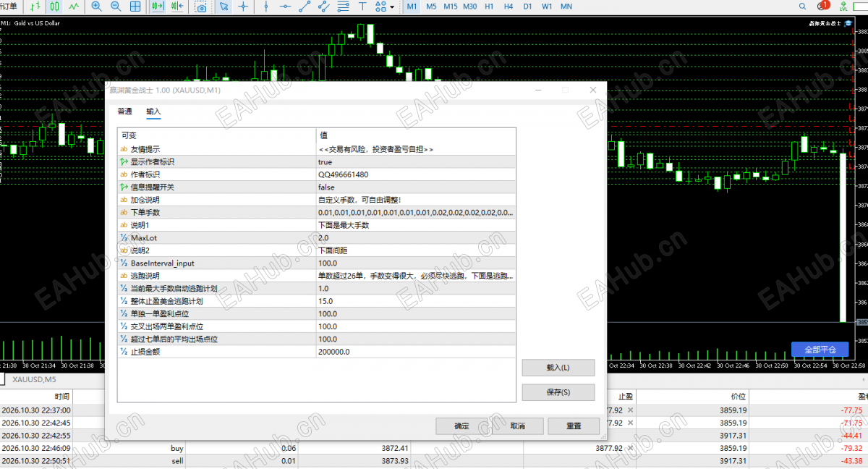Viewport: 868px width, 469px height.
Task: Select the BaseInterval_input value 100.0
Action: click(416, 263)
